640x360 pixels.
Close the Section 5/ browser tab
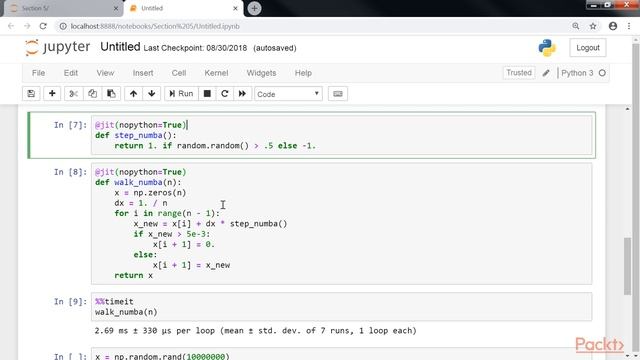[x=116, y=8]
